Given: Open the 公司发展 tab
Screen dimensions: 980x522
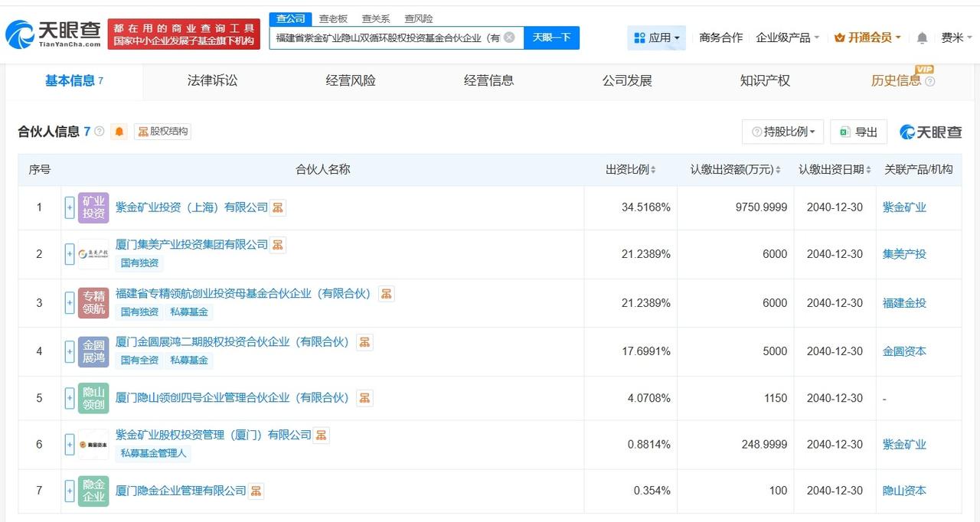Looking at the screenshot, I should click(x=627, y=80).
